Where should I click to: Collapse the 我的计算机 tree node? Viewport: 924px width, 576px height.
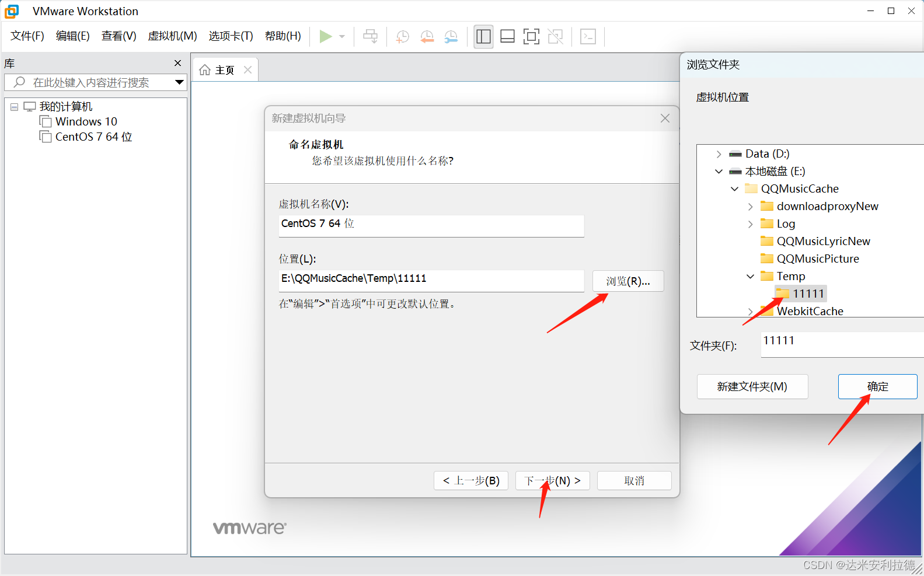[x=15, y=107]
